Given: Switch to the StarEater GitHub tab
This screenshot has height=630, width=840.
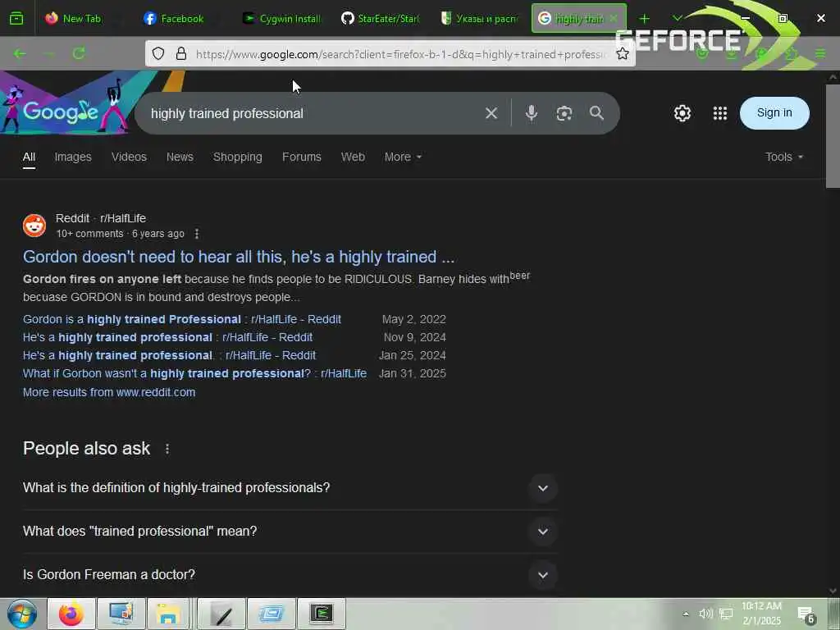Looking at the screenshot, I should tap(381, 19).
